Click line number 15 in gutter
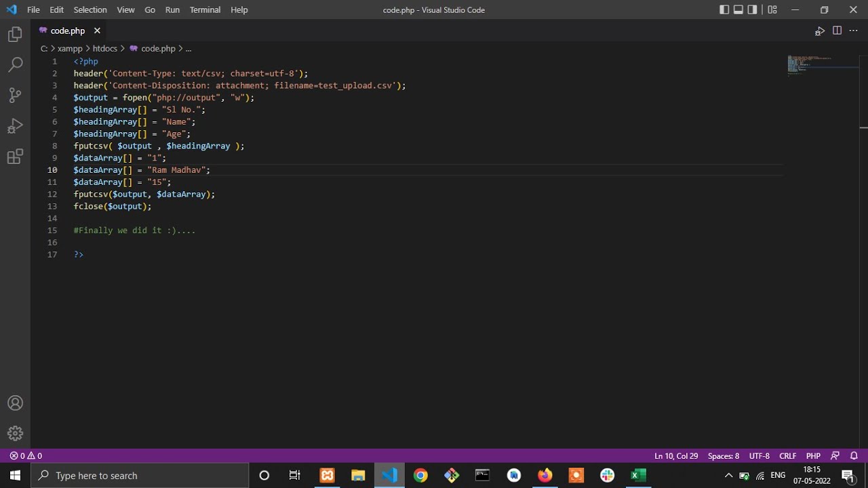This screenshot has height=488, width=868. click(52, 230)
